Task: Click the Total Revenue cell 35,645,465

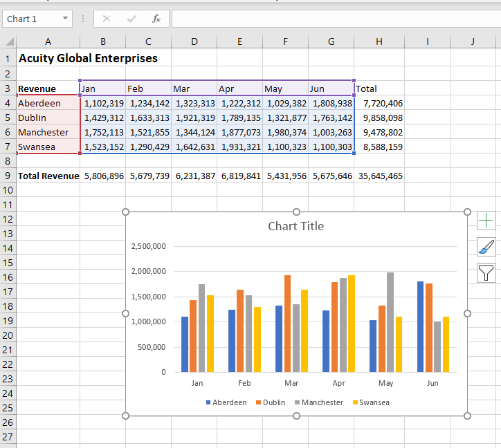Action: (379, 176)
